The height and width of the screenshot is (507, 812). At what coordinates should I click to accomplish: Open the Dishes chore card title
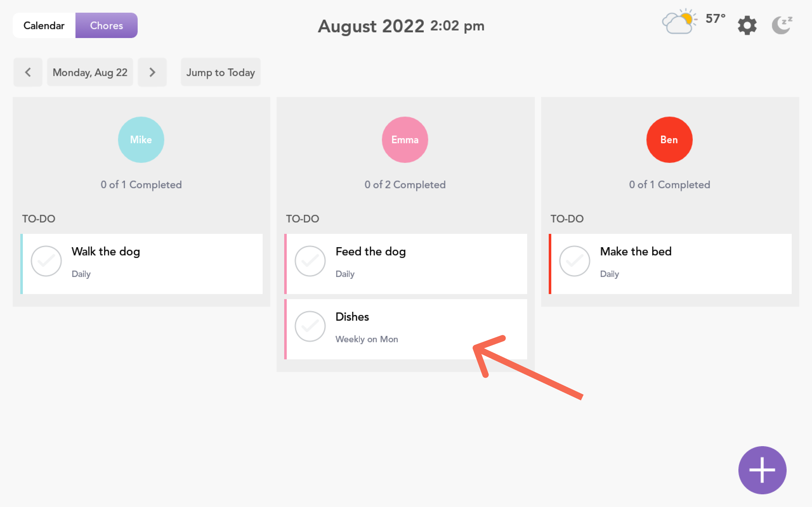352,317
